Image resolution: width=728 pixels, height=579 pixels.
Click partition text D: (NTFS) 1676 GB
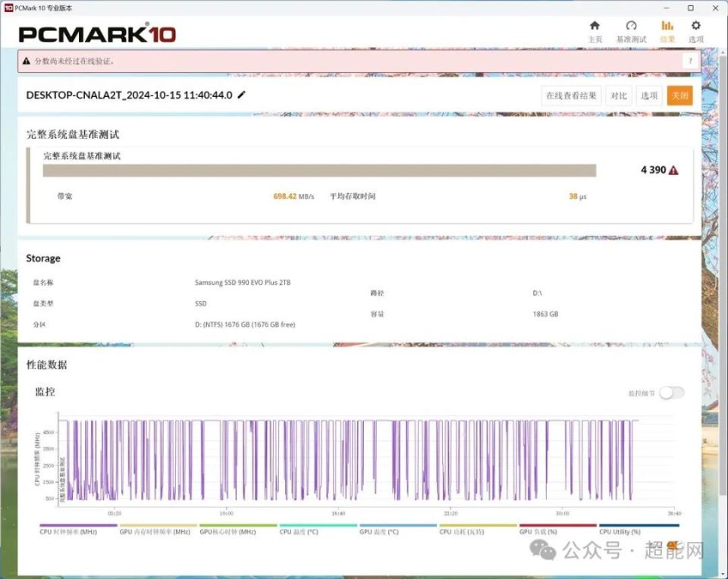(x=245, y=324)
